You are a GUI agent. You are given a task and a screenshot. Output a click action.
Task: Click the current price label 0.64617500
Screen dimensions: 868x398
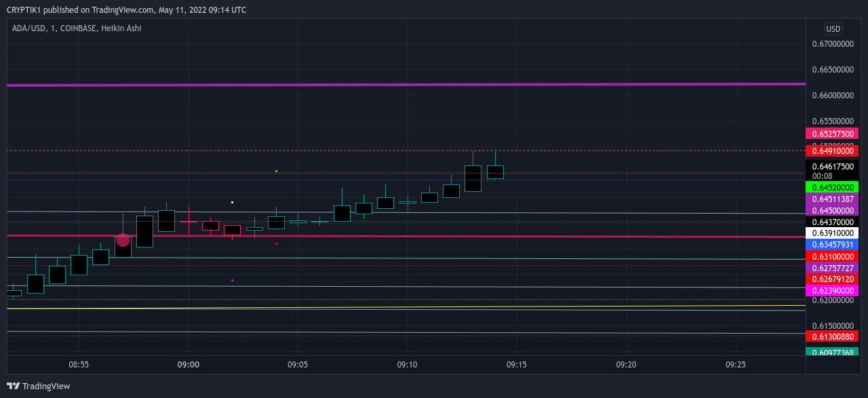tap(832, 166)
